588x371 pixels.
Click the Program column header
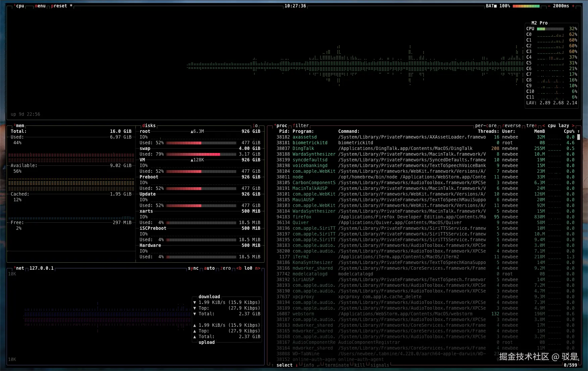(x=303, y=131)
